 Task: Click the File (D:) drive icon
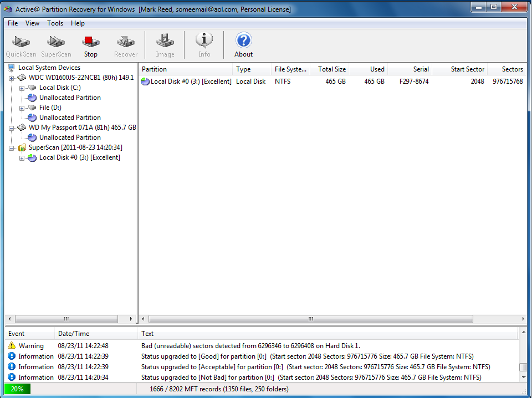pos(32,108)
